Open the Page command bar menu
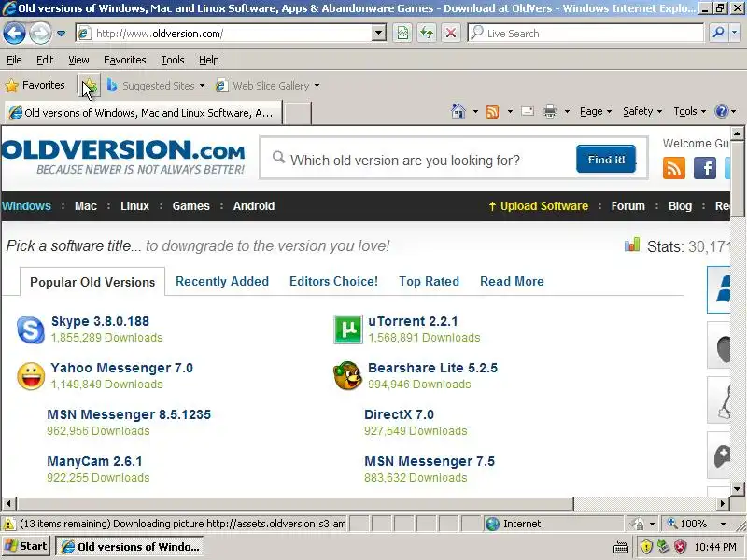 [x=596, y=111]
